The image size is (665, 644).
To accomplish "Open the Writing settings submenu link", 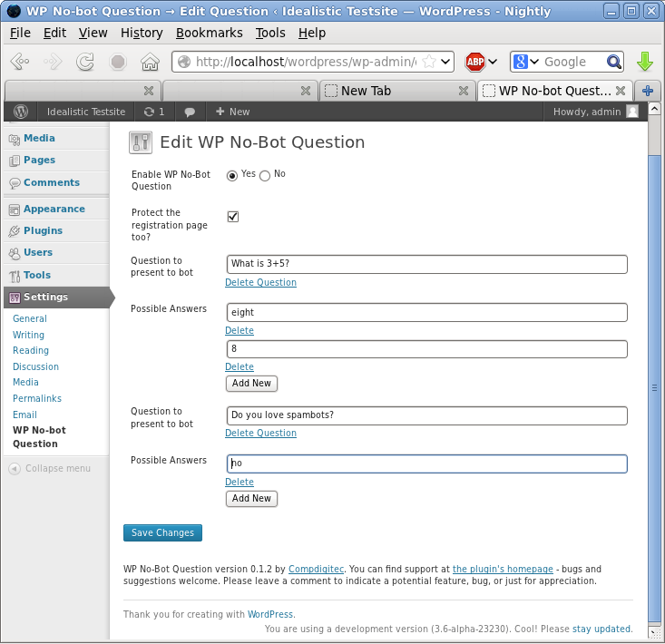I will 28,335.
